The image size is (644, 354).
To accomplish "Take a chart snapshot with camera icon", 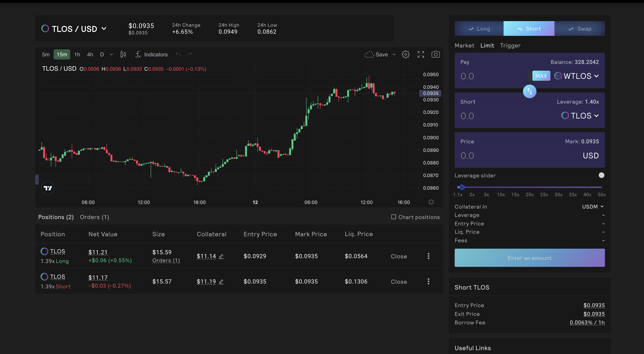I will click(436, 54).
